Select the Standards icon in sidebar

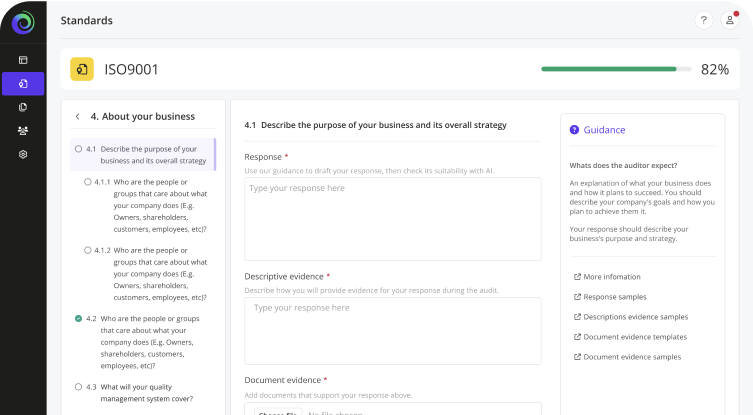(x=23, y=83)
